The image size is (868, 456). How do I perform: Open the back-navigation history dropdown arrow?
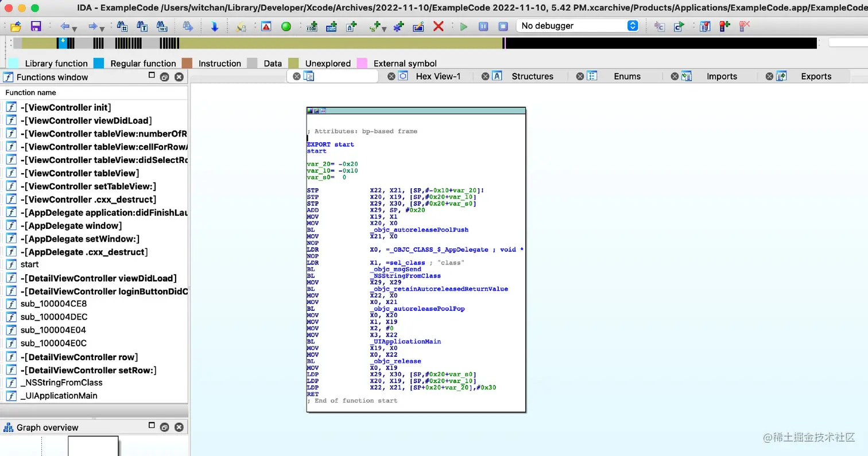pos(74,29)
